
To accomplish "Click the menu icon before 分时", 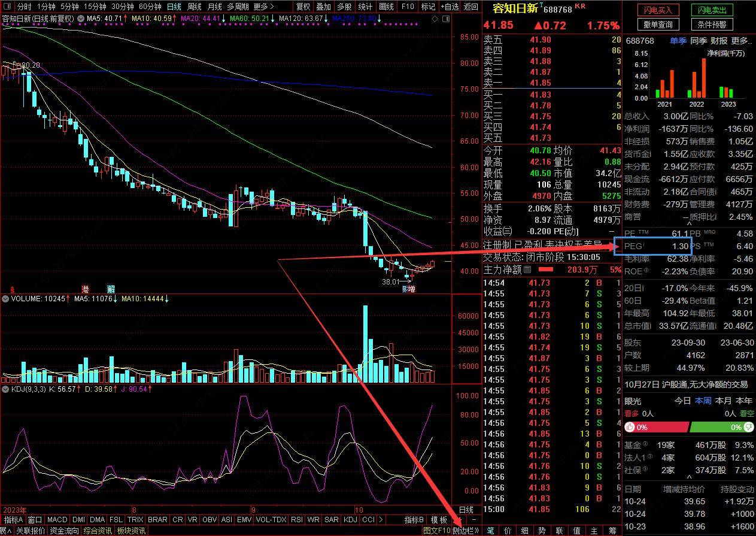I will coord(7,7).
